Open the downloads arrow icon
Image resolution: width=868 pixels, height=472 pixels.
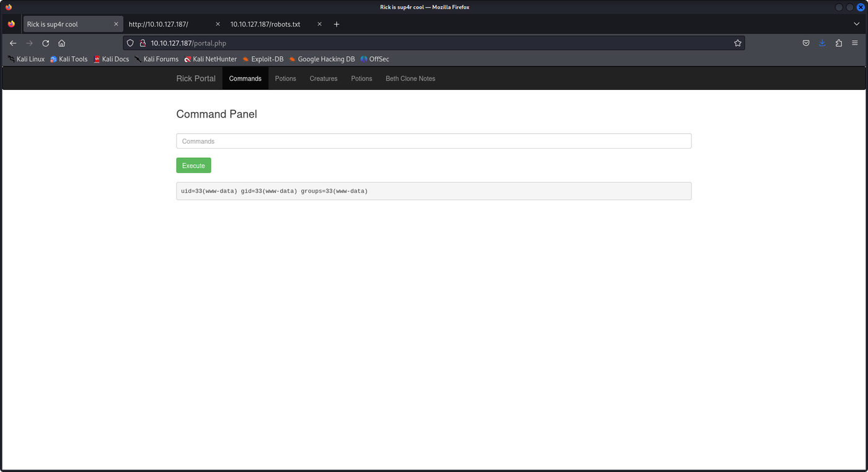(822, 43)
